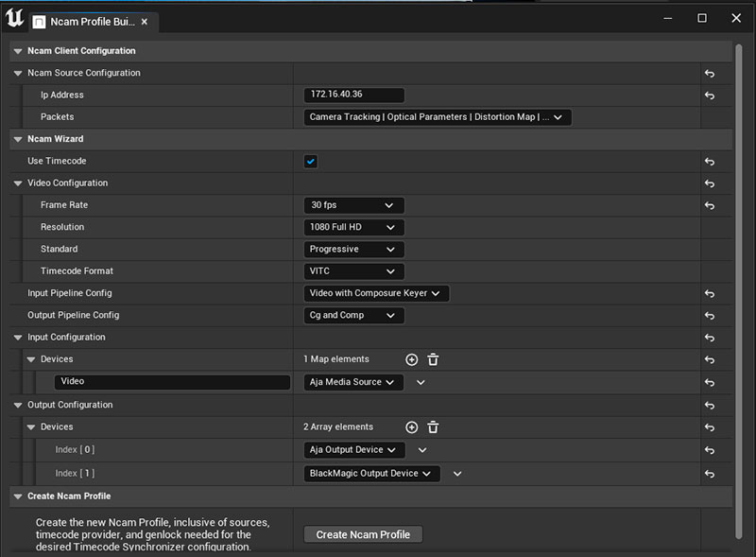Open the Aja Media Source dropdown
The image size is (756, 557).
[353, 382]
